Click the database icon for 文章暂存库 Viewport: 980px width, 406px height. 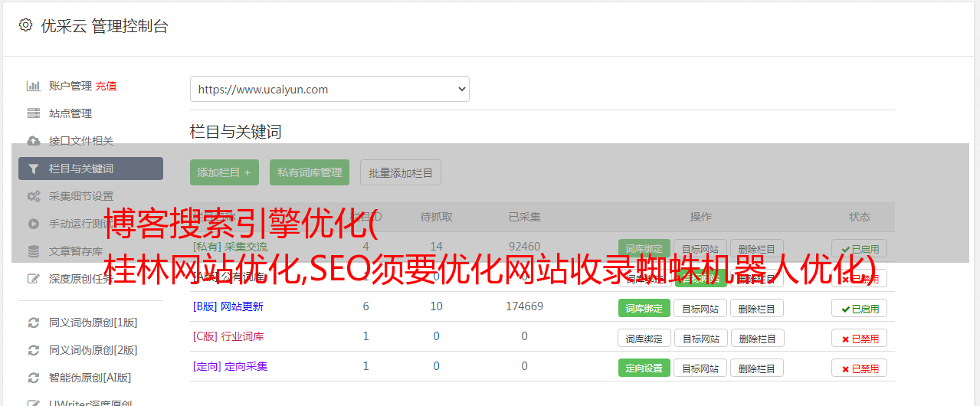(x=33, y=251)
